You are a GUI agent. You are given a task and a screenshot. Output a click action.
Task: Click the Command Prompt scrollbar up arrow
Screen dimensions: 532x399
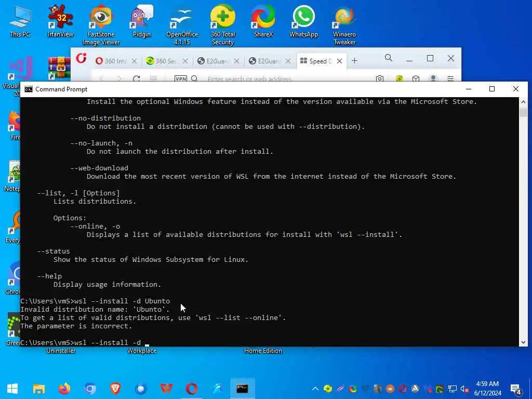pos(523,101)
